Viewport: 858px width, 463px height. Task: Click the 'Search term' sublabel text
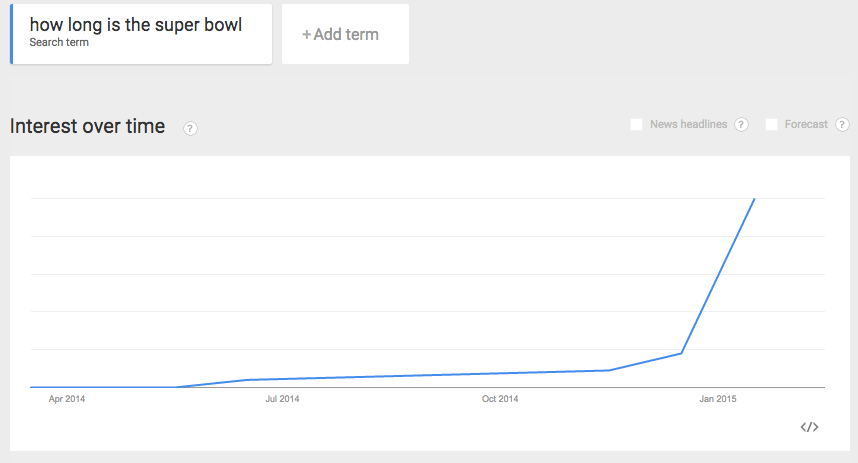click(59, 43)
